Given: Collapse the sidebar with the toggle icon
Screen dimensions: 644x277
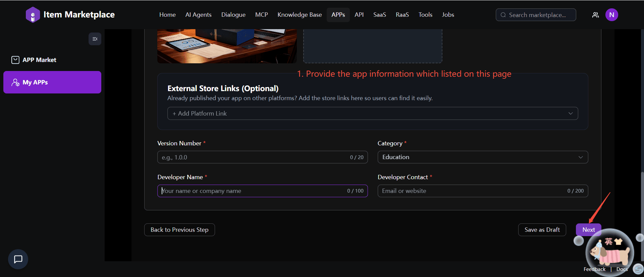Looking at the screenshot, I should [95, 39].
